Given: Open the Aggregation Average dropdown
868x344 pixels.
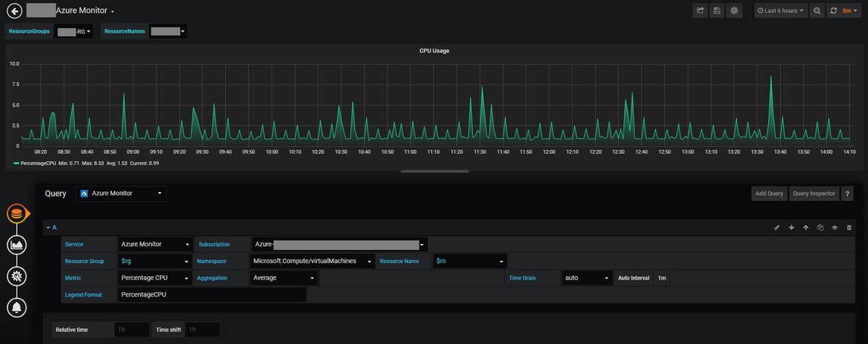Looking at the screenshot, I should click(x=284, y=277).
